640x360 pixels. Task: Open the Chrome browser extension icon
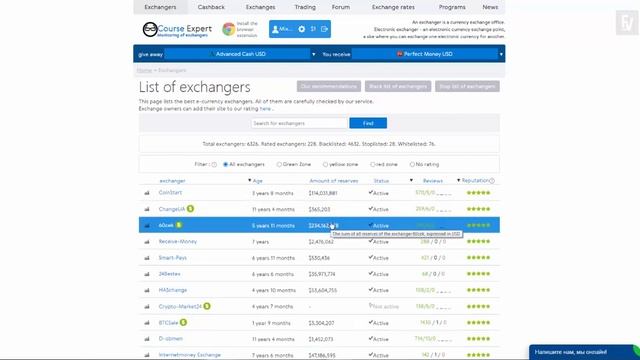point(229,29)
